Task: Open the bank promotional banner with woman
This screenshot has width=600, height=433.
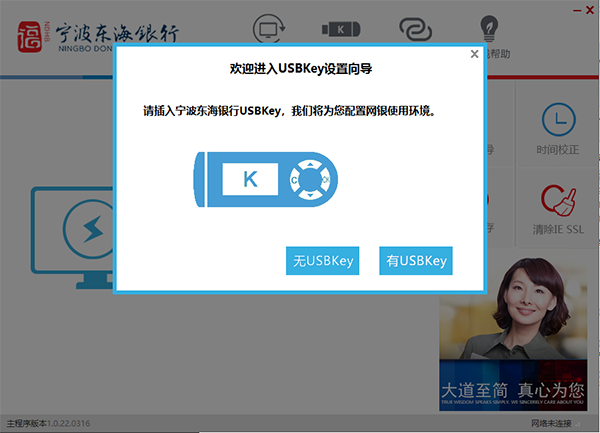Action: pyautogui.click(x=513, y=334)
